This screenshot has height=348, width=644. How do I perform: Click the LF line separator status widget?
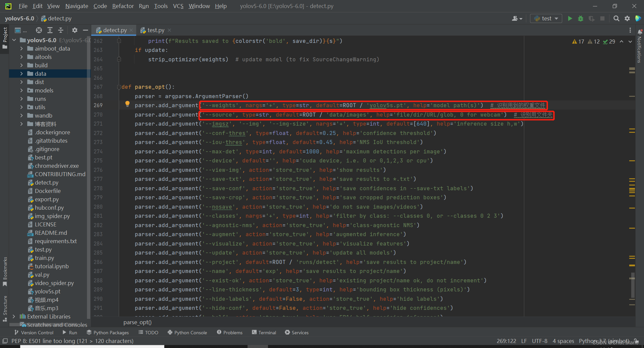coord(524,341)
